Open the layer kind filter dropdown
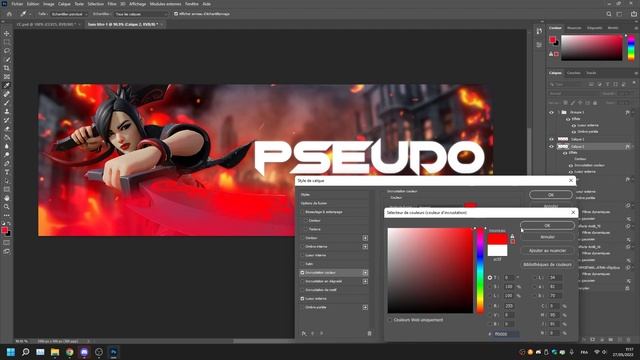 point(567,84)
